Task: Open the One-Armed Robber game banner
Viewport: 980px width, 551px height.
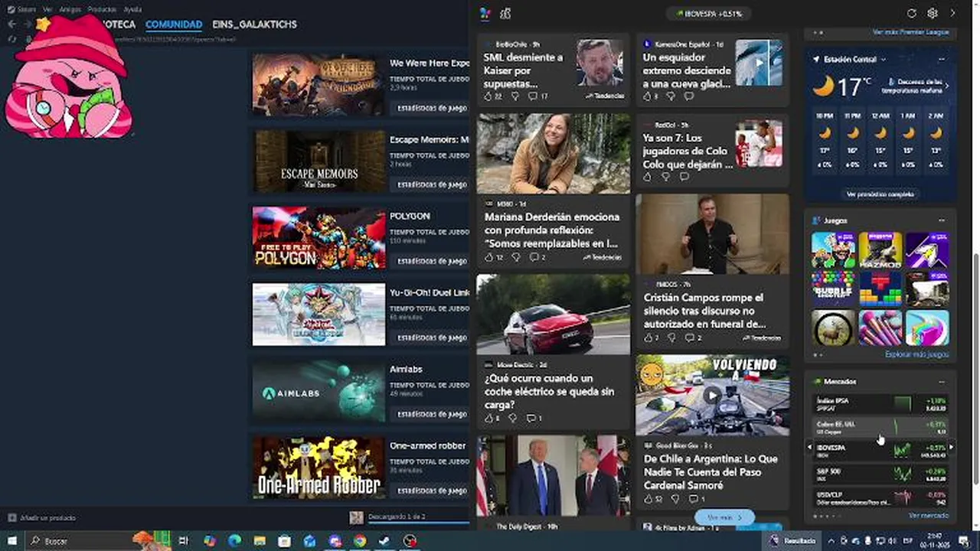Action: tap(319, 468)
